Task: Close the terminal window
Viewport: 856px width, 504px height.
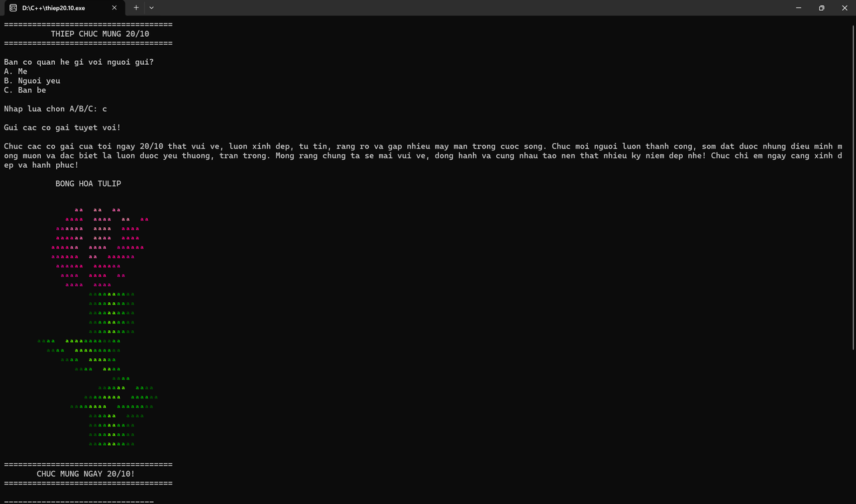Action: pos(845,8)
